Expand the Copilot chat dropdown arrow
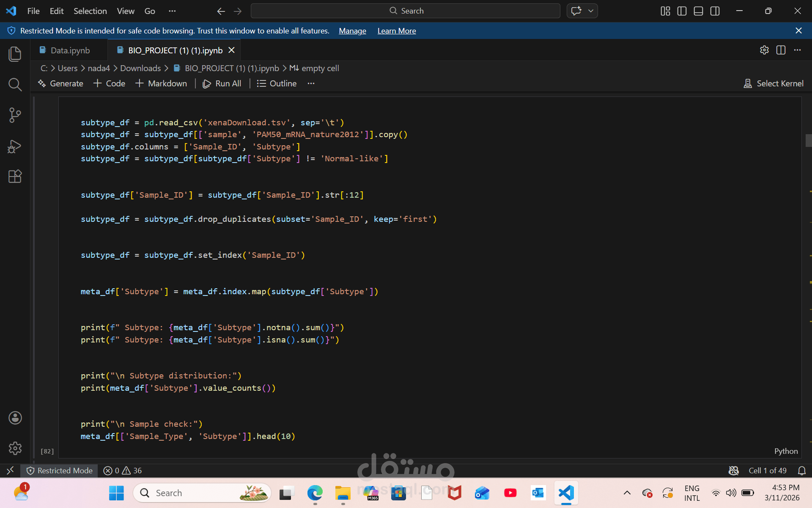Viewport: 812px width, 508px height. (x=591, y=11)
